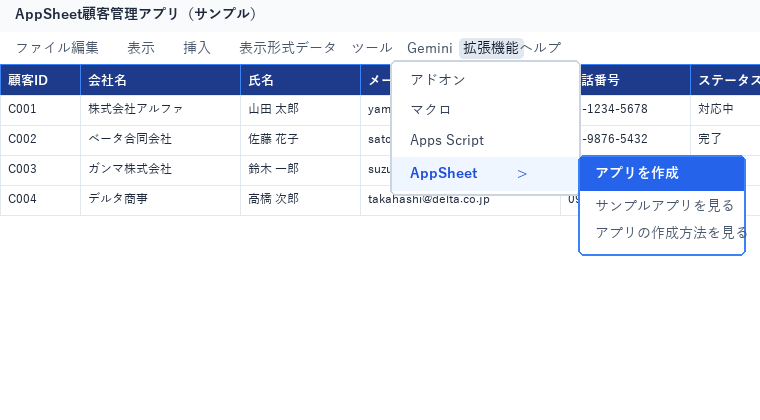This screenshot has height=420, width=760.
Task: Click cell 株式会社アルファ
Action: coord(160,110)
